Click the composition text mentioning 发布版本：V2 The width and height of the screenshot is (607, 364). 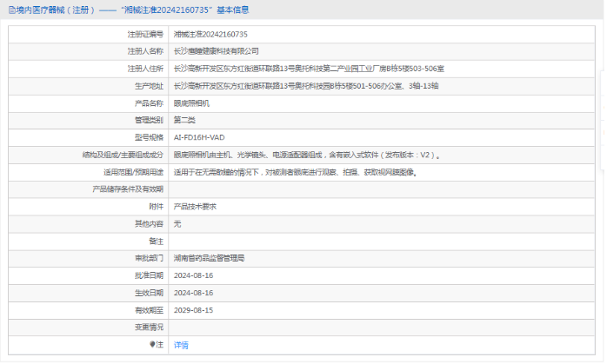click(307, 156)
